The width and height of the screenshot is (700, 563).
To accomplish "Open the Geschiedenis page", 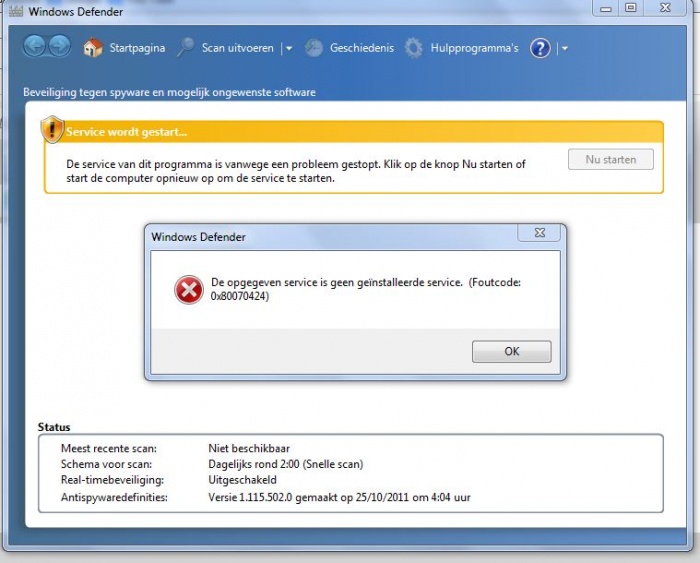I will pos(362,48).
